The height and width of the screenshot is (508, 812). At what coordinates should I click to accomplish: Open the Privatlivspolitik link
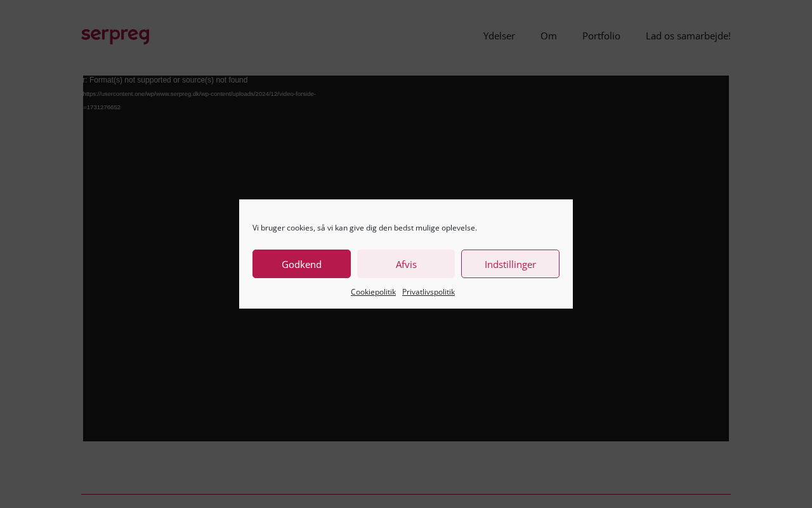(x=428, y=292)
